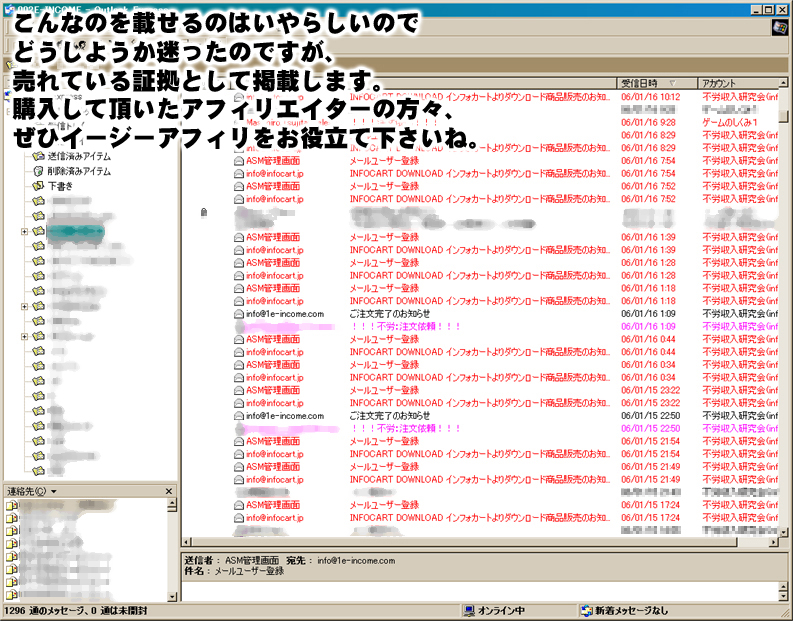Screen dimensions: 793x621
Task: Click envelope icon of info@1e-income.com 1:09 message
Action: [239, 314]
